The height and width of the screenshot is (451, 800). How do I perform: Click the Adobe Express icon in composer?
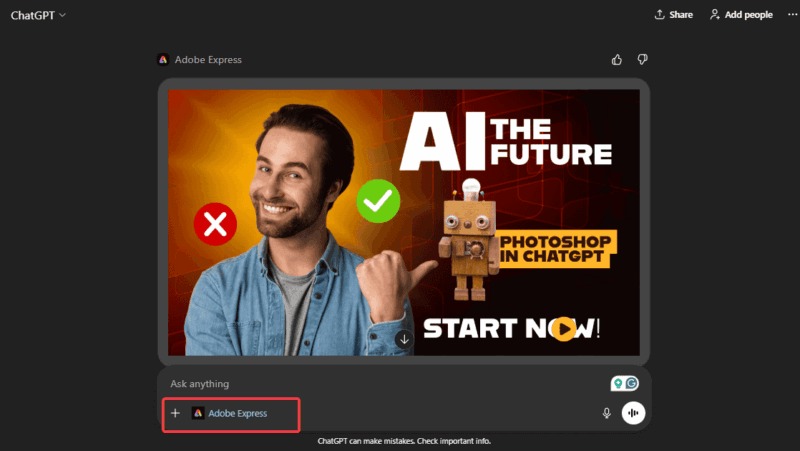(198, 413)
